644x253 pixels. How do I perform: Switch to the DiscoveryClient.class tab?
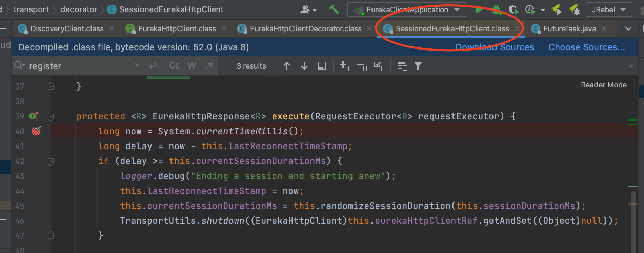(67, 29)
